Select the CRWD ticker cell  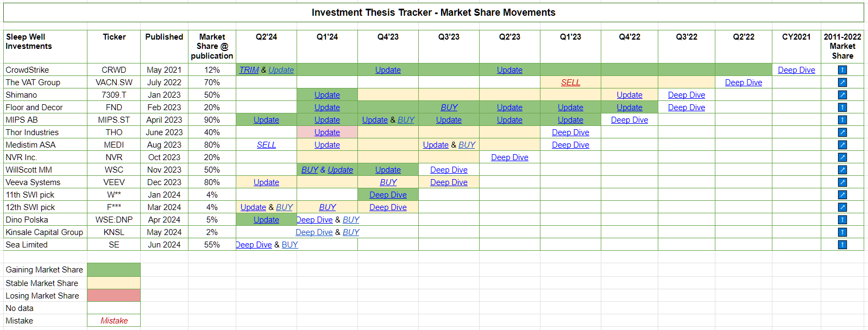(x=114, y=70)
